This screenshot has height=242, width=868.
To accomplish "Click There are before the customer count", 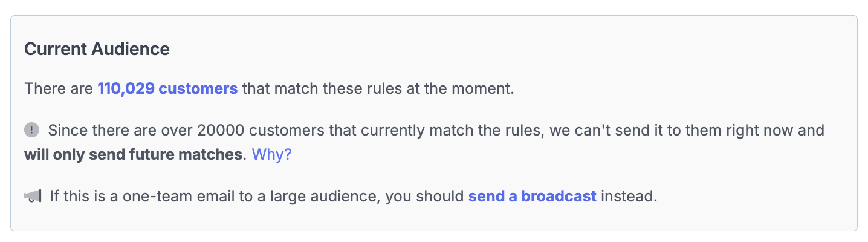I will tap(59, 89).
